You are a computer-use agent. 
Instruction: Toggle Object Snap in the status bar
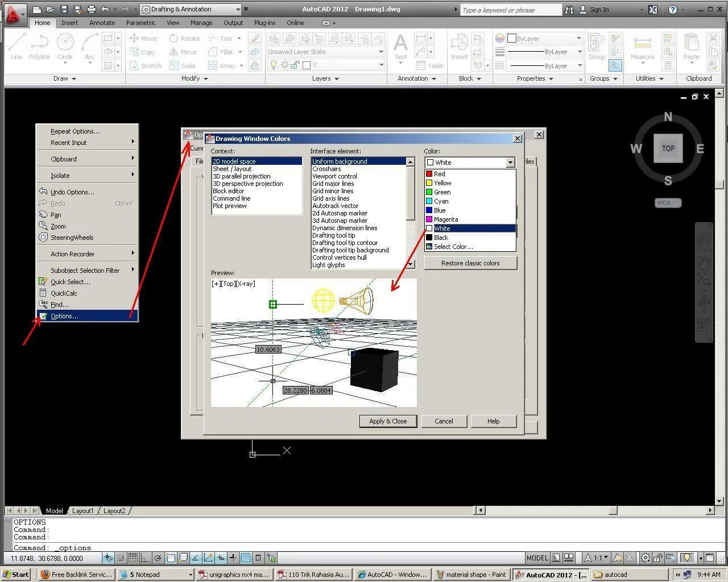170,558
